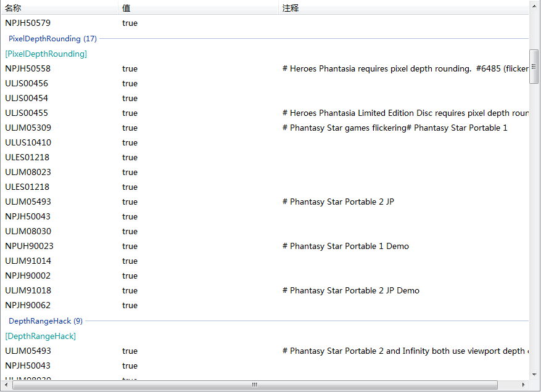Click the true value of NPJH90062
This screenshot has width=541, height=392.
point(130,306)
